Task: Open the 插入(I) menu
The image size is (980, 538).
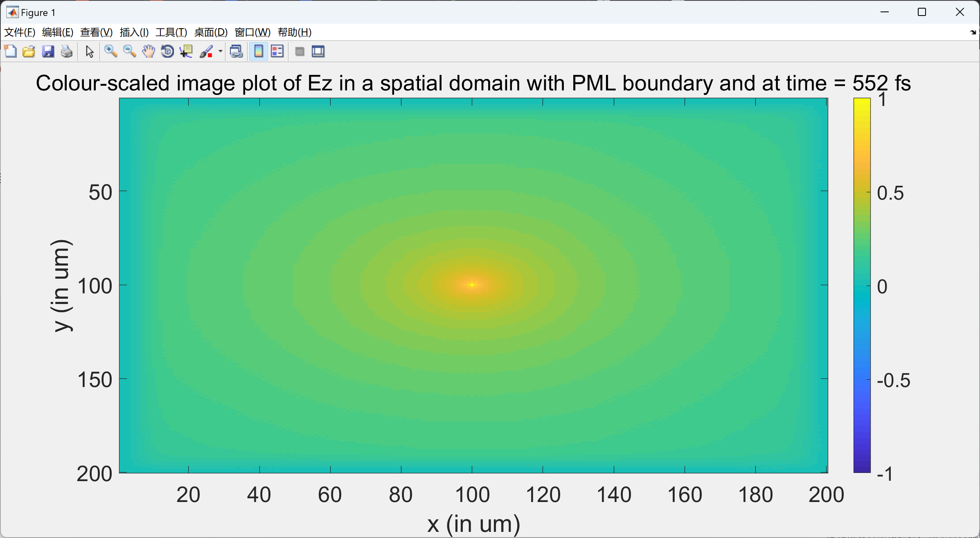Action: tap(134, 32)
